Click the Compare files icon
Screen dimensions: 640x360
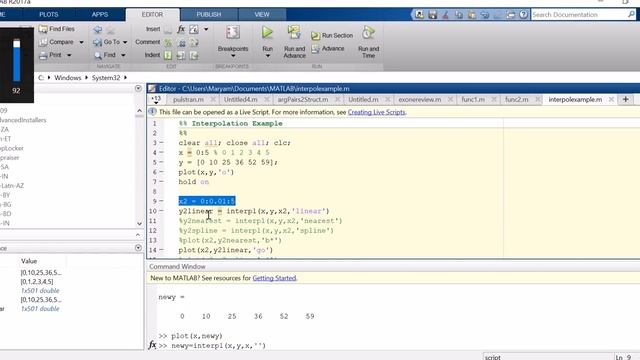(43, 42)
